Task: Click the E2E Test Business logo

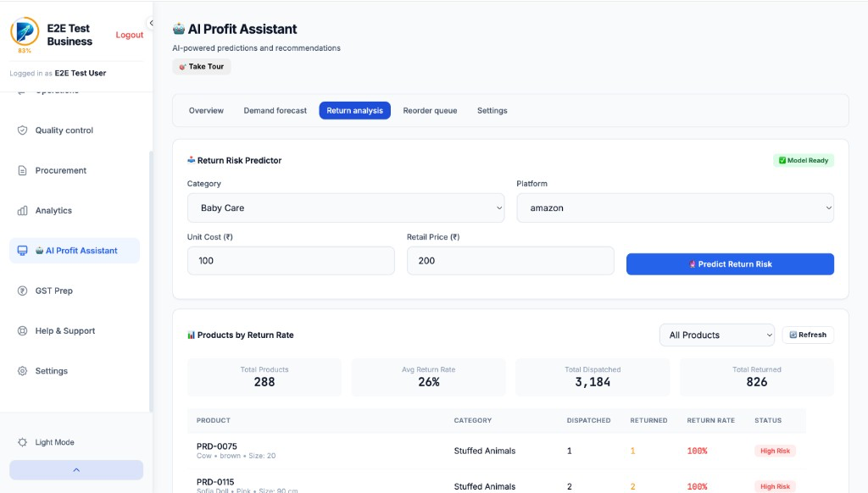Action: (x=25, y=31)
